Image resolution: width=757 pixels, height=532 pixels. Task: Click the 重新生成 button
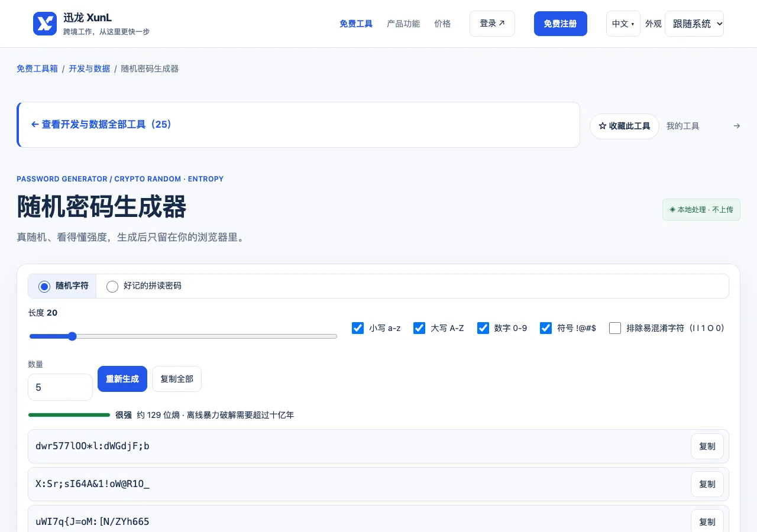point(122,379)
